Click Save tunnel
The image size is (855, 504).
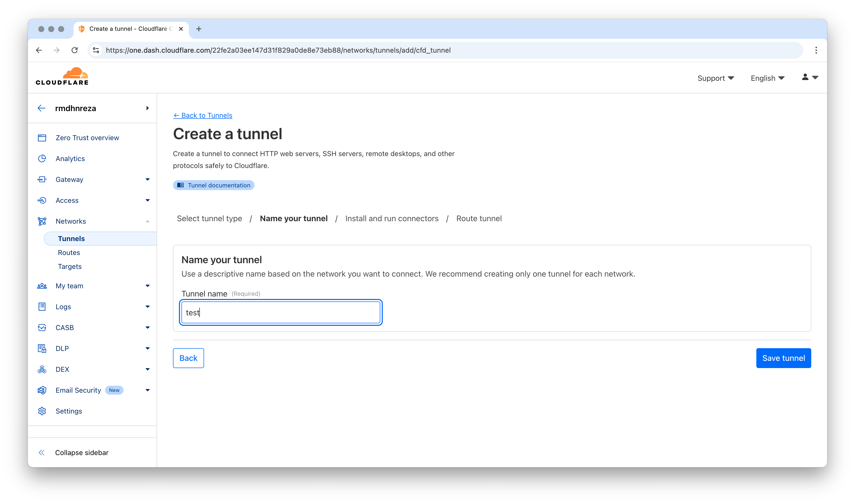(783, 358)
